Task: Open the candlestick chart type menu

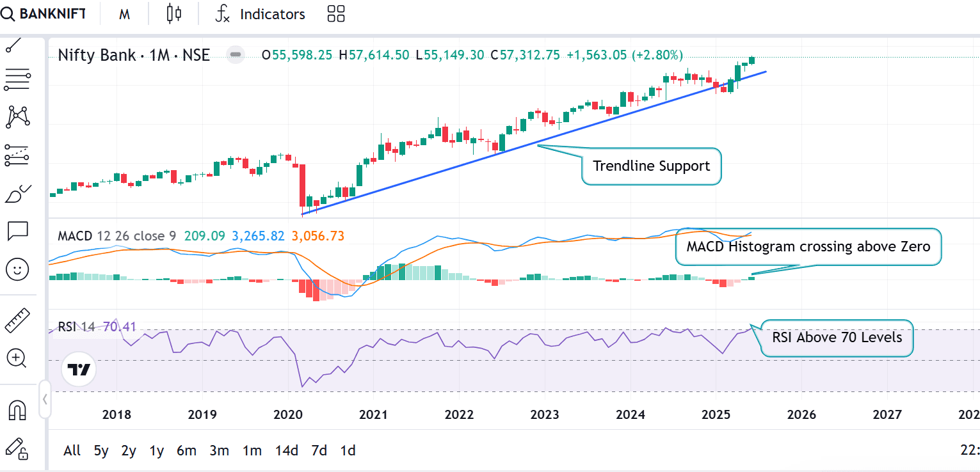Action: tap(173, 14)
